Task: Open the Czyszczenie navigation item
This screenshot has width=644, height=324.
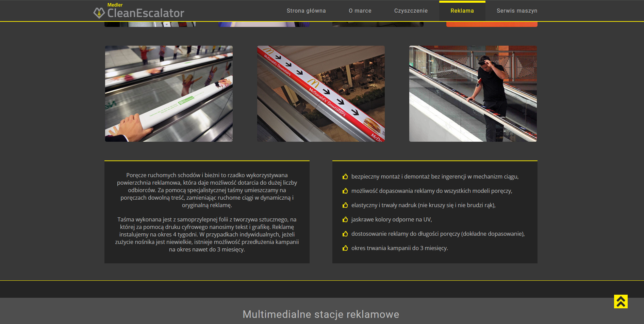Action: 411,11
